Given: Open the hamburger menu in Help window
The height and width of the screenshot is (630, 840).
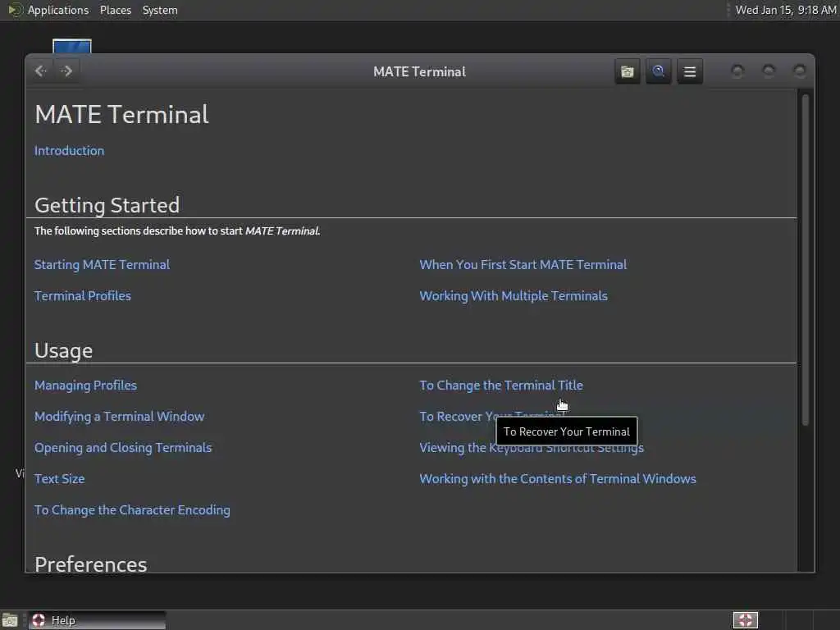Looking at the screenshot, I should tap(690, 71).
